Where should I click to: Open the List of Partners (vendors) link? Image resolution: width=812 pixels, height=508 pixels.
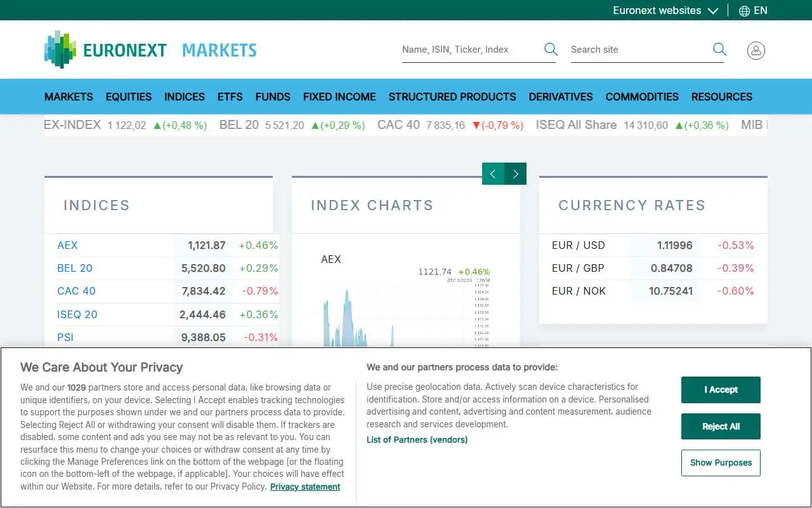[x=417, y=439]
